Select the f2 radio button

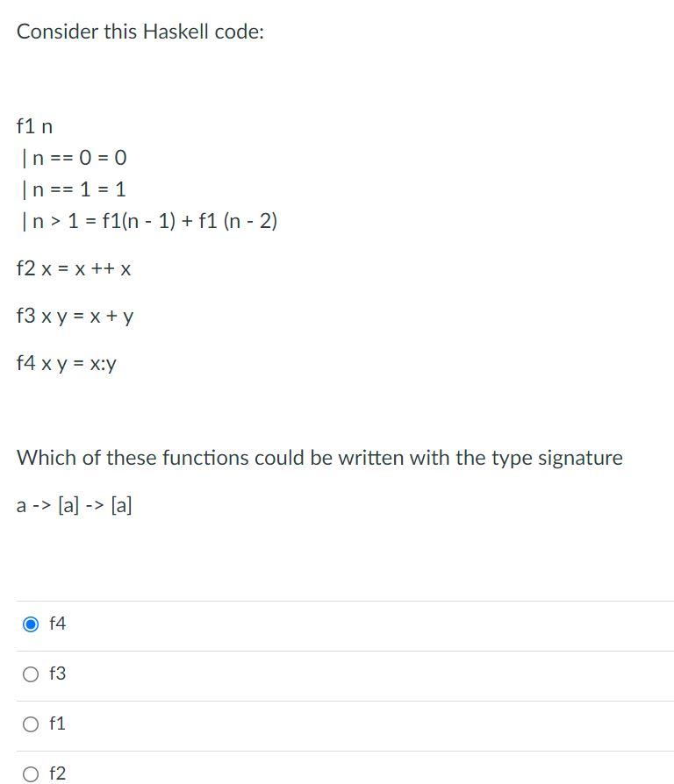point(31,774)
